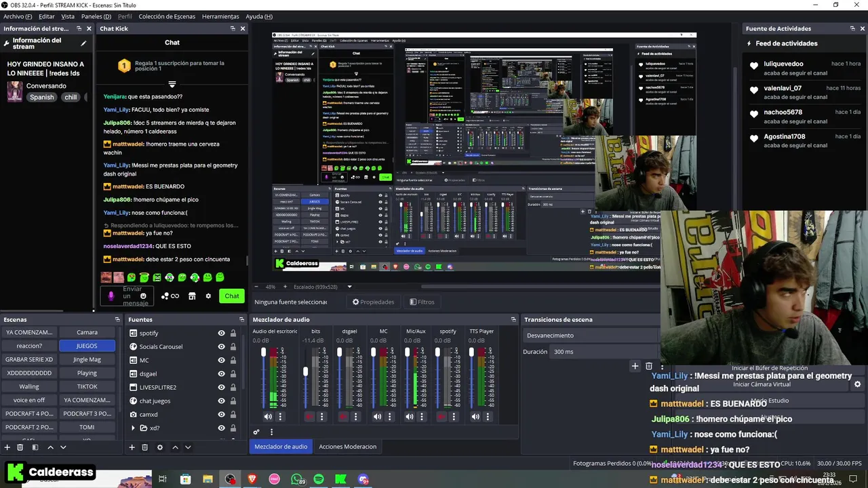This screenshot has width=868, height=488.
Task: Open spotify channel three-dot options
Action: pos(454,417)
